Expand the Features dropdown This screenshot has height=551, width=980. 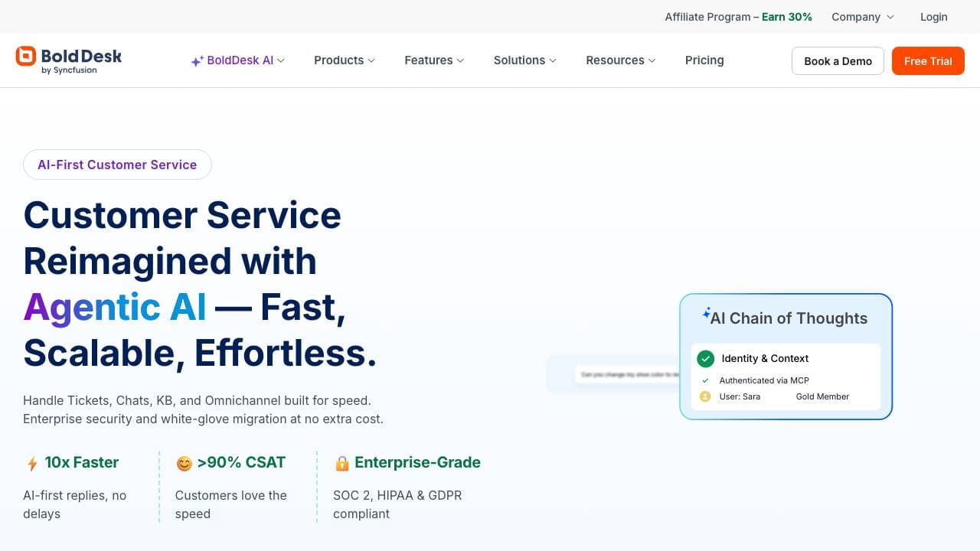coord(433,60)
